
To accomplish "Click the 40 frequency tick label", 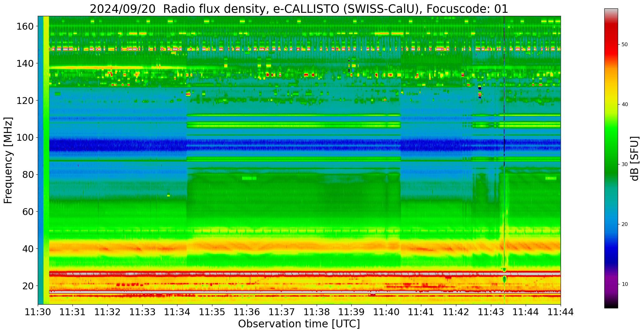I will [28, 248].
